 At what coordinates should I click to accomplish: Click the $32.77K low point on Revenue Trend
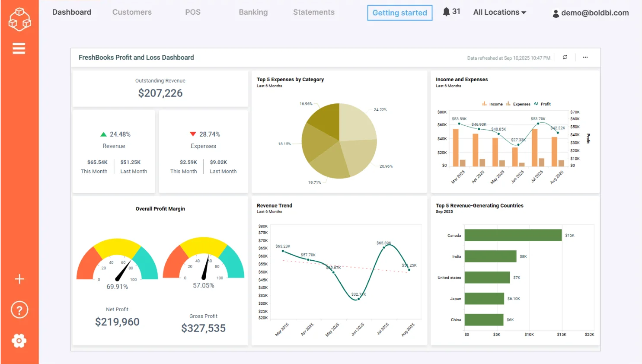coord(358,299)
